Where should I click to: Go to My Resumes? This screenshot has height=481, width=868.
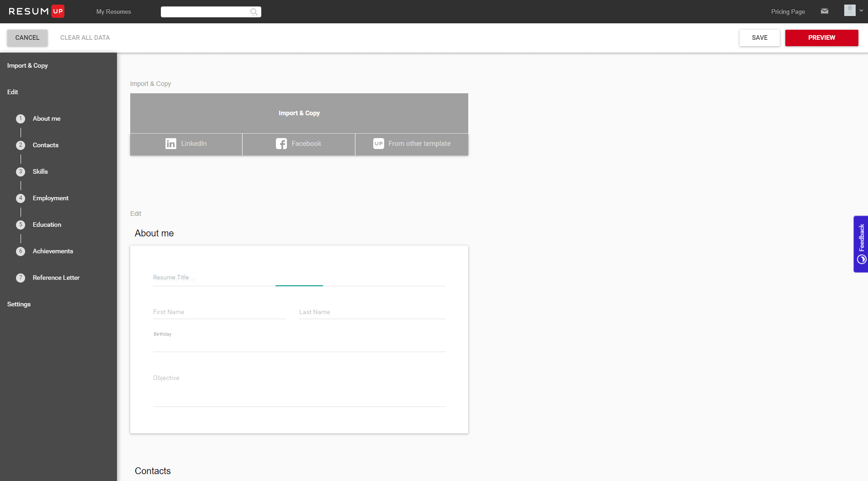[x=113, y=11]
